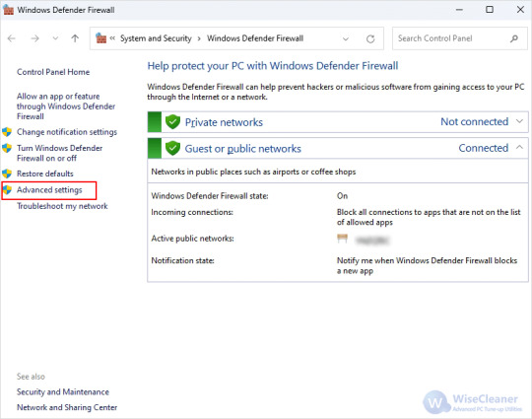Click the Connected status text
The width and height of the screenshot is (532, 419).
point(484,148)
